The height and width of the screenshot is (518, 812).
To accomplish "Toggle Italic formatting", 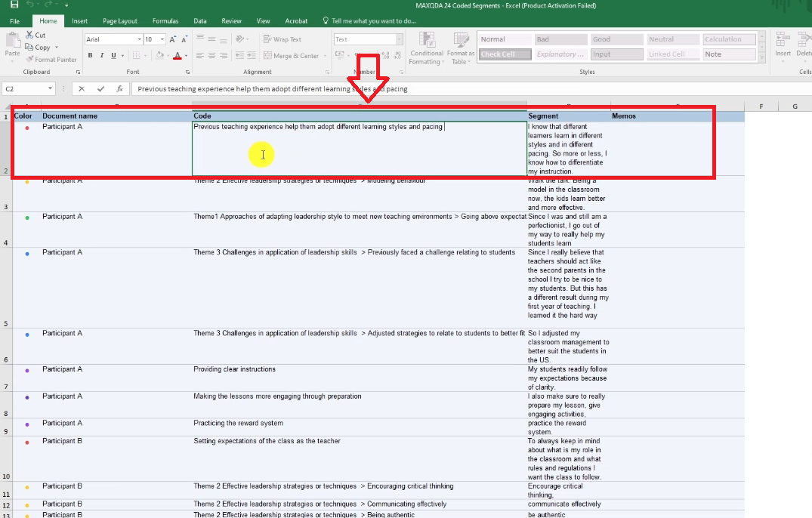I will point(101,55).
